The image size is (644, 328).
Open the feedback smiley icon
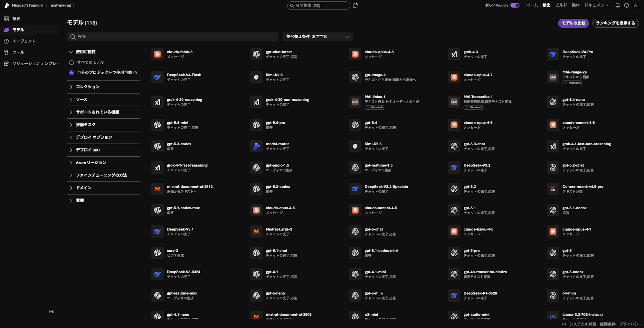point(626,5)
